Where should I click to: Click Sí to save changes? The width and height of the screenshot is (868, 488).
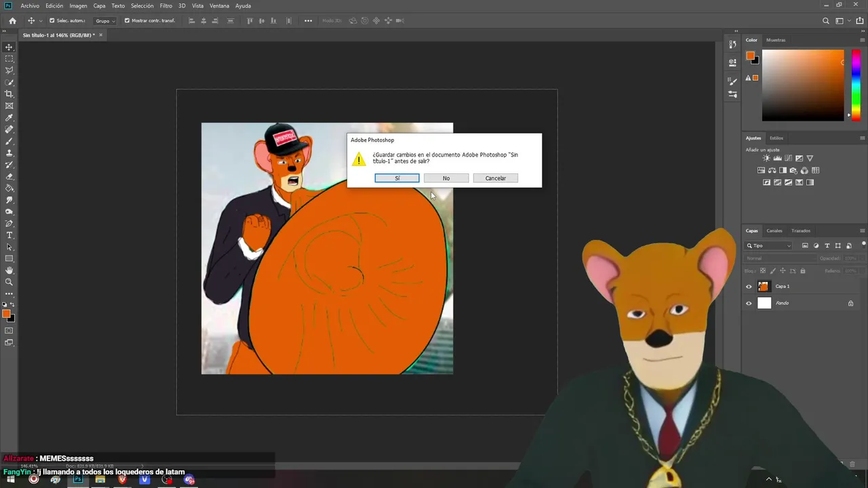point(397,178)
